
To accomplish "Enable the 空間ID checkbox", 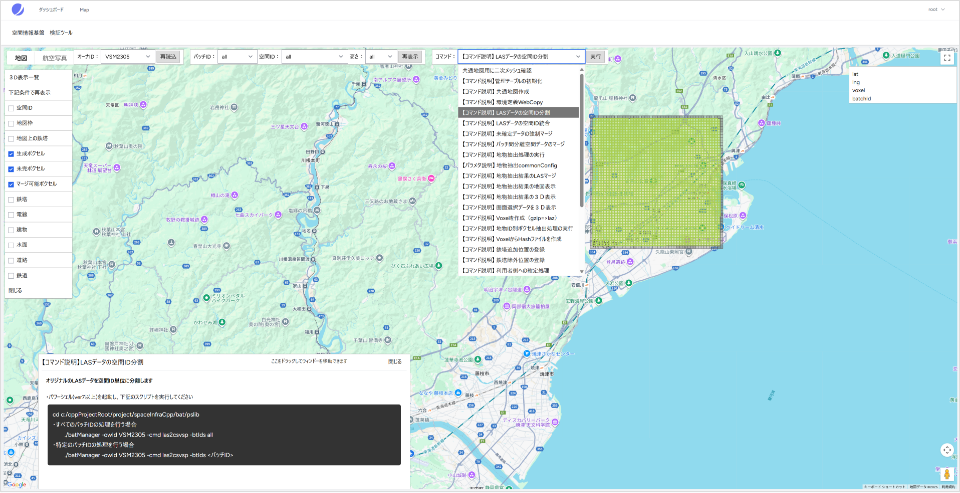I will [x=11, y=107].
